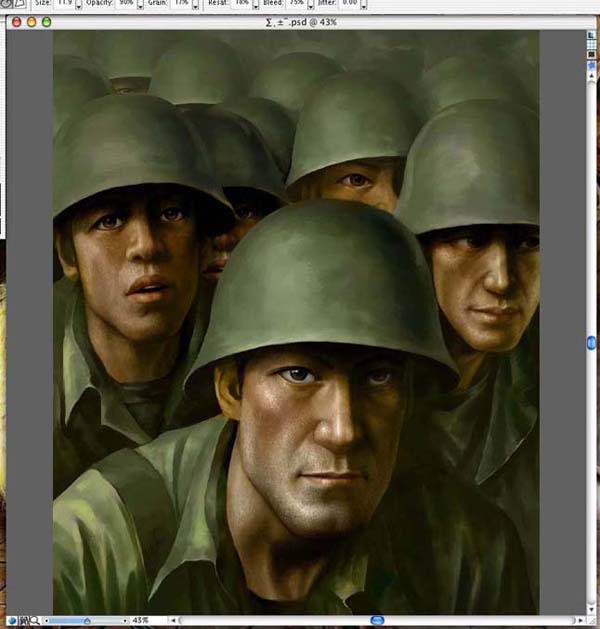600x629 pixels.
Task: Select the freehand strokes icon in property bar
Action: pos(6,4)
